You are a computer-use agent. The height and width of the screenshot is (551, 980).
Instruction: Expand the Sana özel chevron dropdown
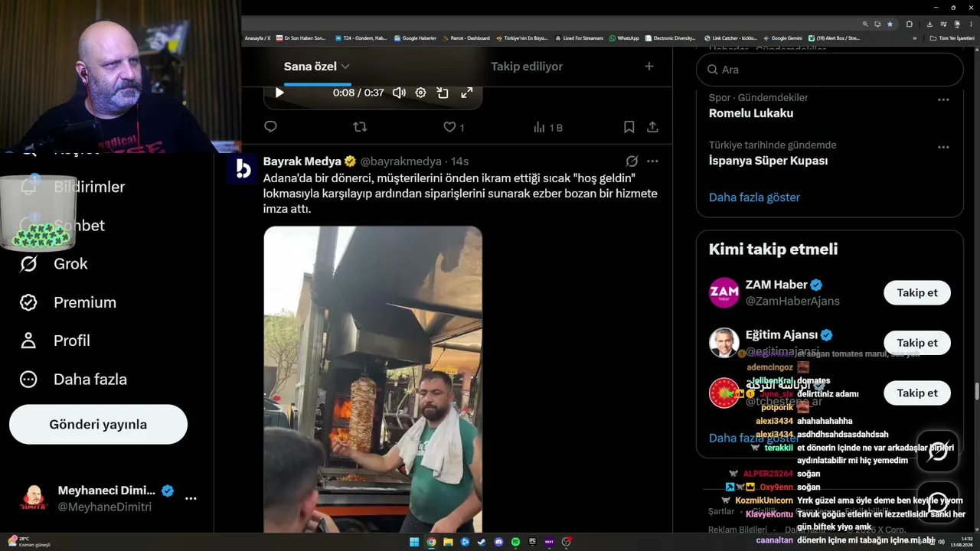[345, 67]
